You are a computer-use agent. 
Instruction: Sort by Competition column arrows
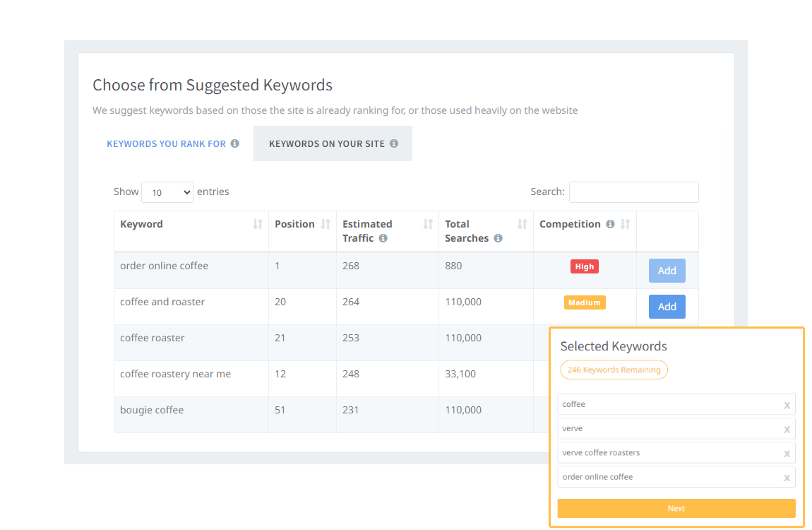(x=626, y=224)
